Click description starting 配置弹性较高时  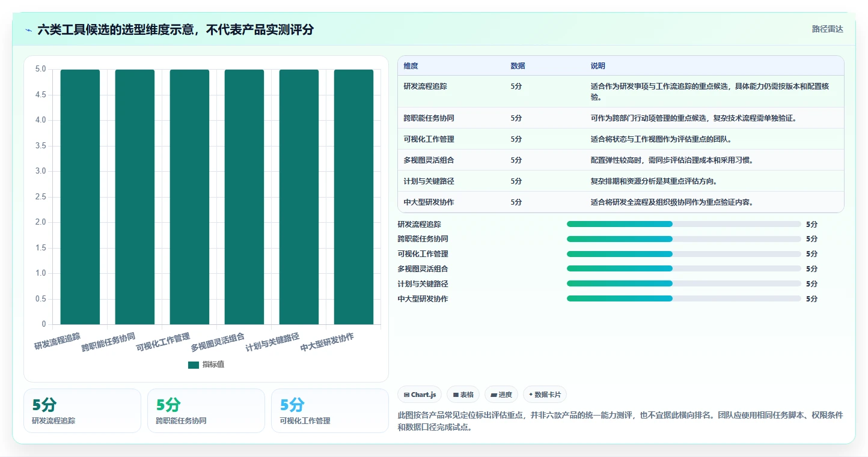click(672, 160)
